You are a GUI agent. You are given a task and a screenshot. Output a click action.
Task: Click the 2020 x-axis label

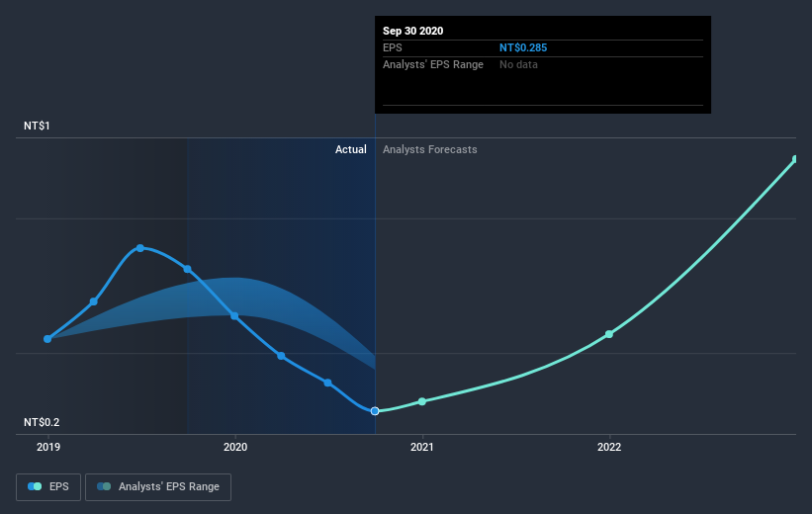[235, 447]
